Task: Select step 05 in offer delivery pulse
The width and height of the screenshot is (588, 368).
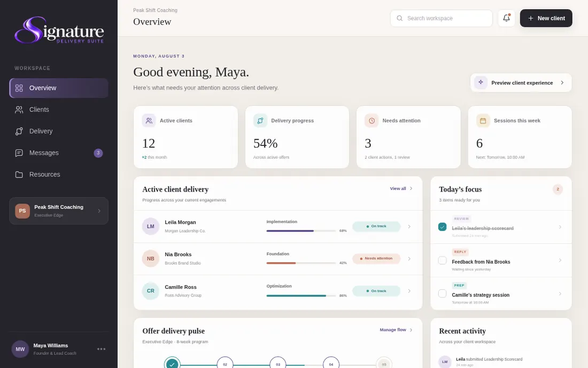Action: [x=384, y=364]
